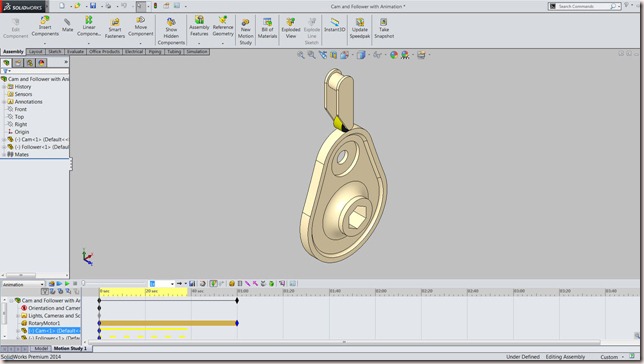The height and width of the screenshot is (364, 644).
Task: Toggle the AutoKey button
Action: coord(213,284)
